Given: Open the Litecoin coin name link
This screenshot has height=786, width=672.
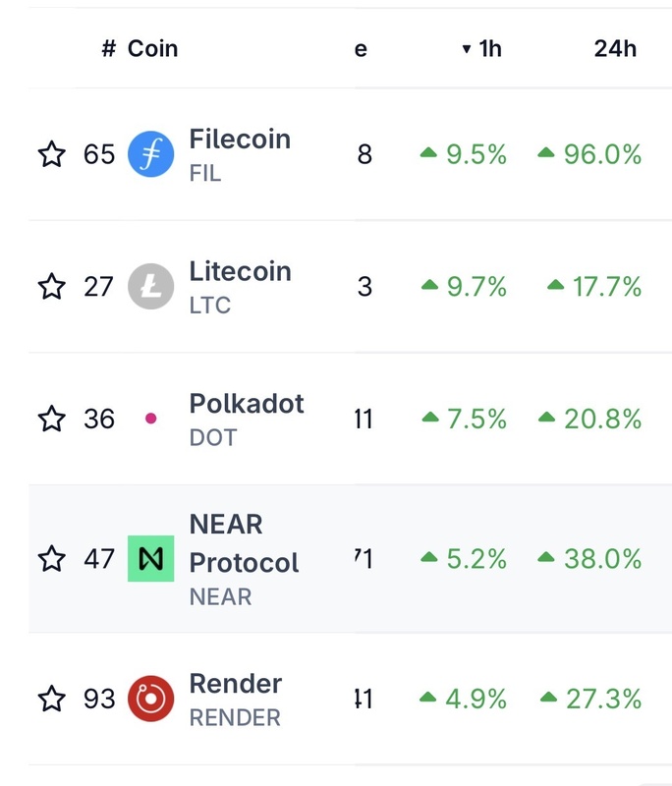Looking at the screenshot, I should 240,272.
